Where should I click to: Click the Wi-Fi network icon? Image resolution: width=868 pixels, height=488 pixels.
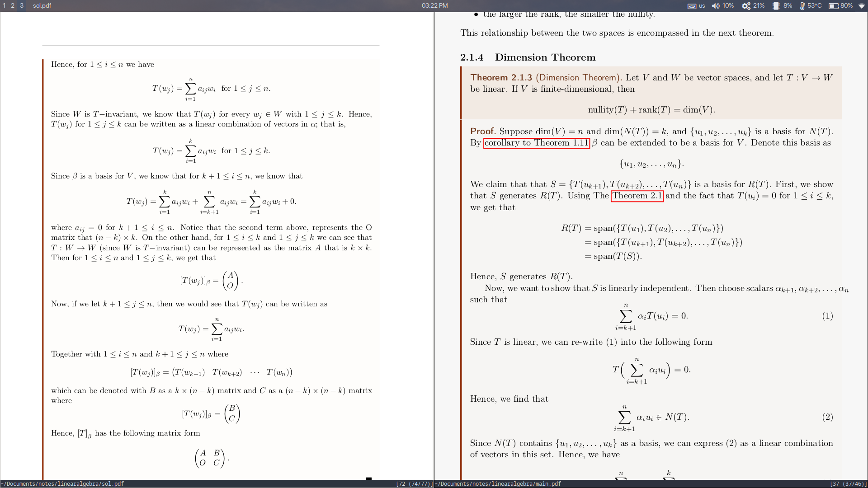(x=861, y=6)
